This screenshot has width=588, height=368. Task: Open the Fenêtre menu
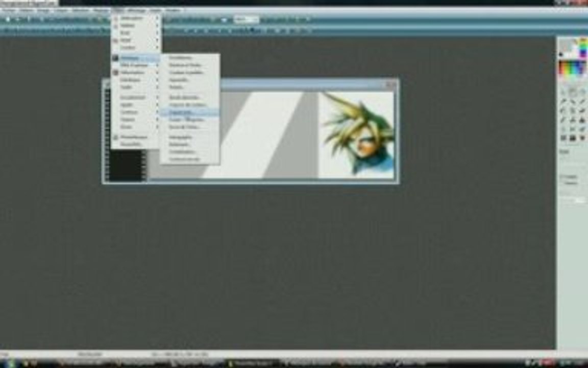(x=173, y=10)
